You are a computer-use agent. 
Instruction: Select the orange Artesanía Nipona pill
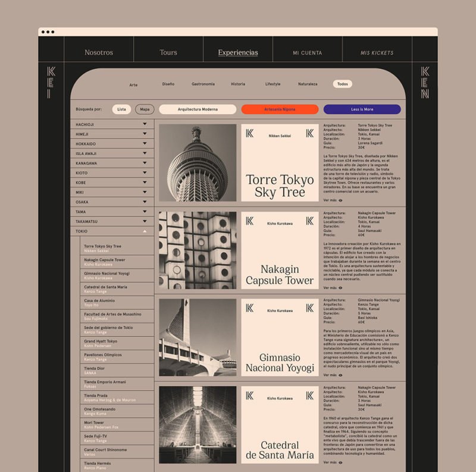pos(280,109)
